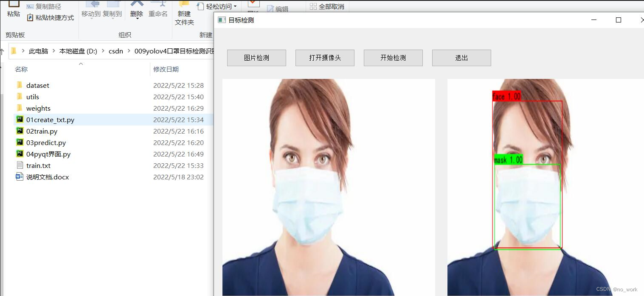
Task: Expand the chevron after csdn in breadcrumb
Action: click(x=129, y=51)
